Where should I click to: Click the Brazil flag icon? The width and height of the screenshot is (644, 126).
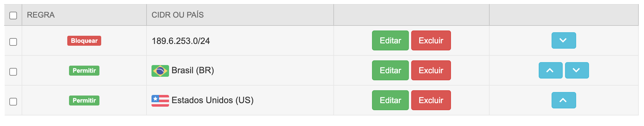(160, 71)
